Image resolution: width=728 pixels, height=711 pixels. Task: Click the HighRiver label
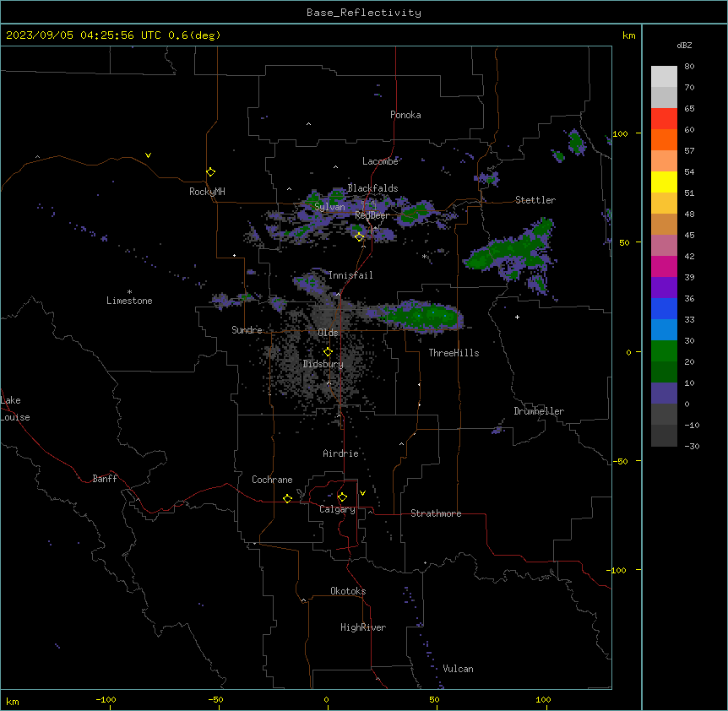(363, 627)
